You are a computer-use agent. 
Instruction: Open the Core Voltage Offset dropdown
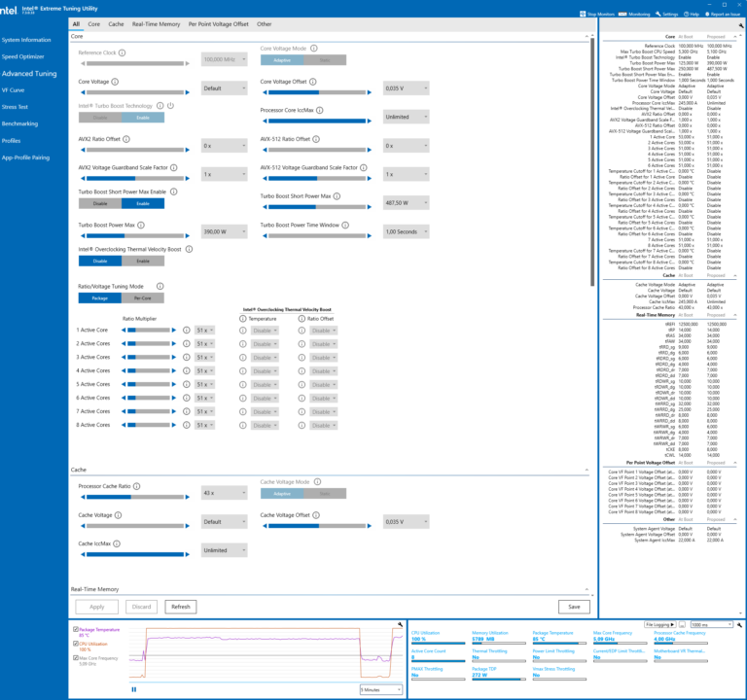[x=405, y=88]
